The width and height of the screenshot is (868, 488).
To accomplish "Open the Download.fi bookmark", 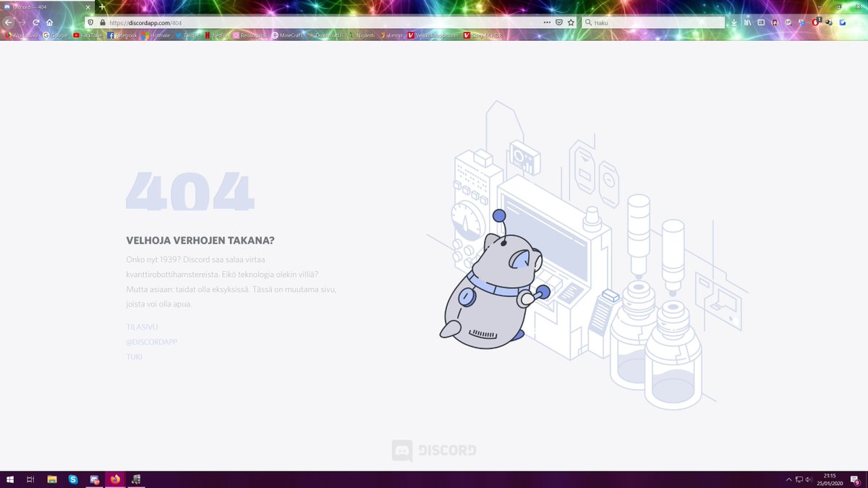I will click(325, 35).
